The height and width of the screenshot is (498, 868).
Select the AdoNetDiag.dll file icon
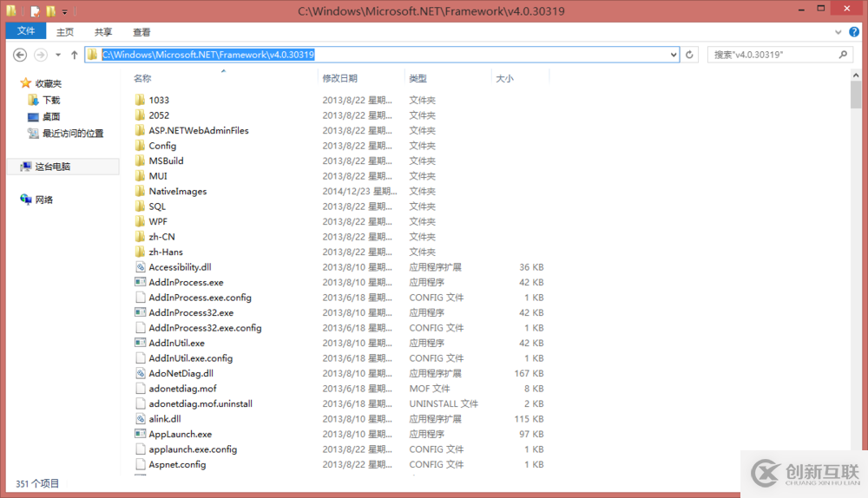click(x=141, y=373)
